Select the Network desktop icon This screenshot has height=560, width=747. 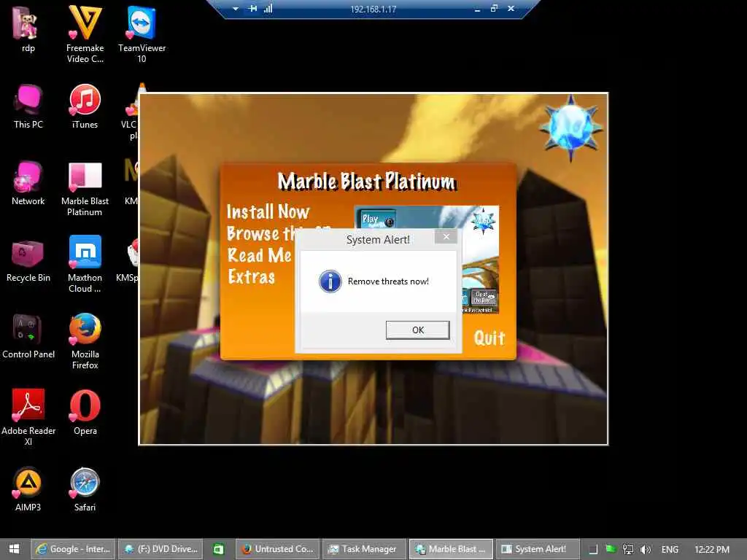[28, 183]
